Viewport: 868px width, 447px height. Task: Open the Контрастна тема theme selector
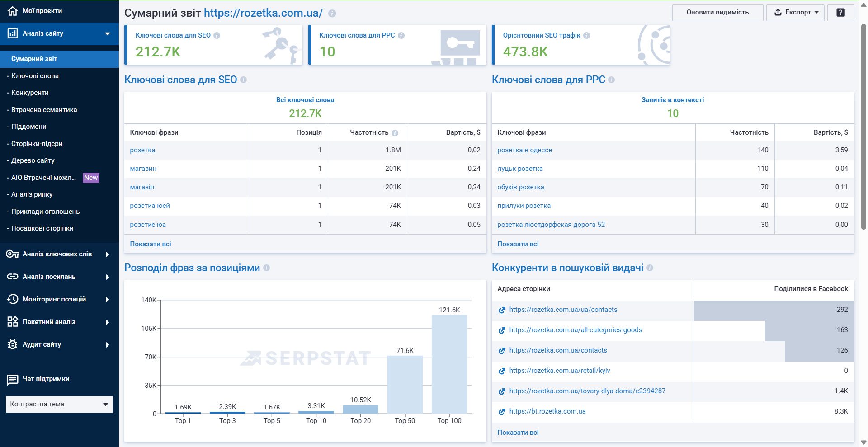(59, 405)
